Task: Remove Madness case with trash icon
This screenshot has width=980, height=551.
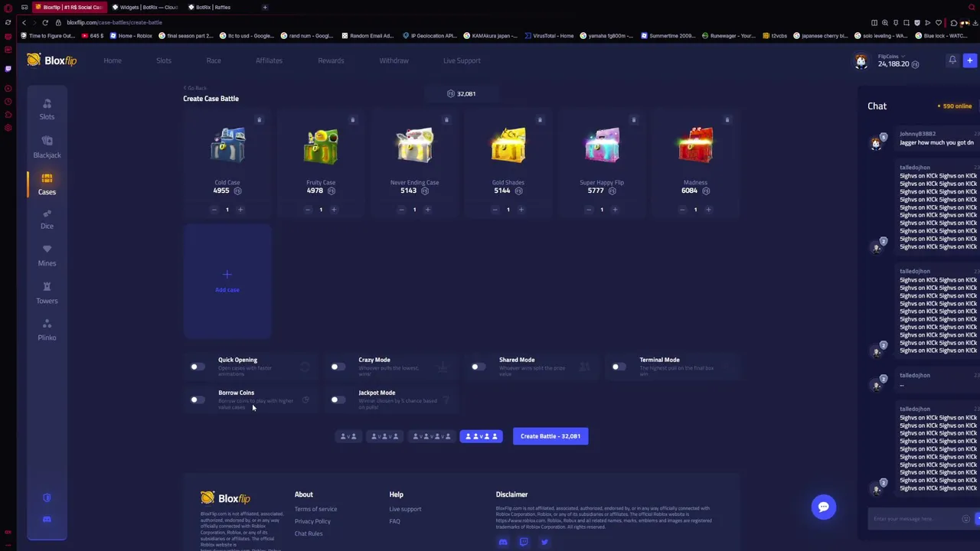Action: tap(727, 119)
